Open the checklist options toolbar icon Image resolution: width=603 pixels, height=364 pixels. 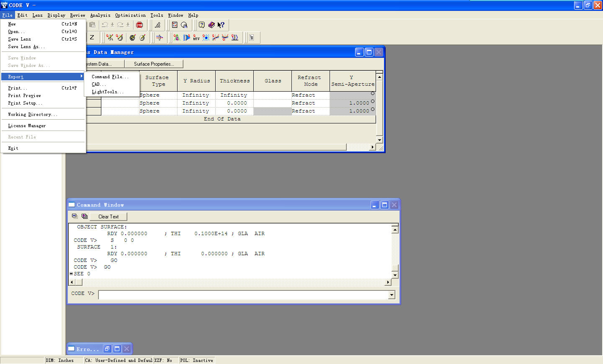click(175, 25)
